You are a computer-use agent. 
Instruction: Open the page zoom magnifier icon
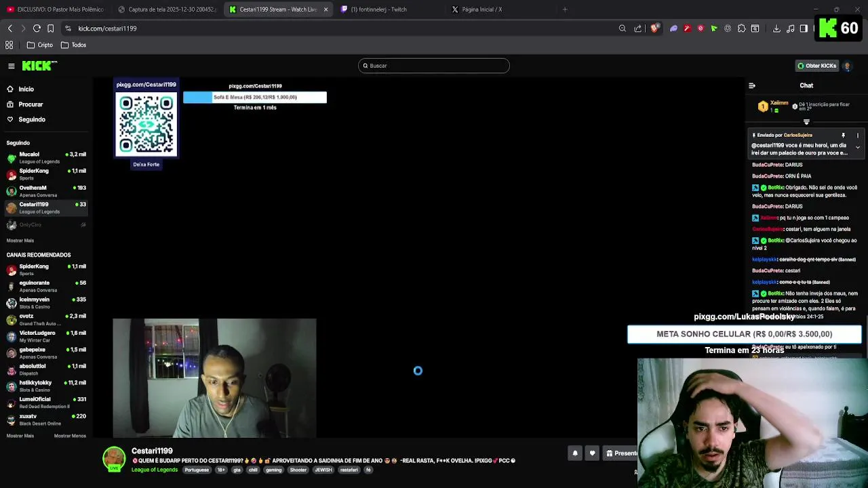click(623, 28)
